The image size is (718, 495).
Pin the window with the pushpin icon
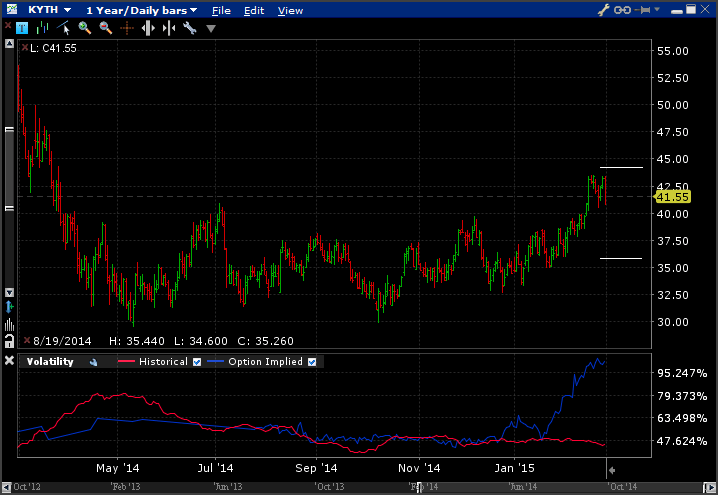tap(643, 10)
